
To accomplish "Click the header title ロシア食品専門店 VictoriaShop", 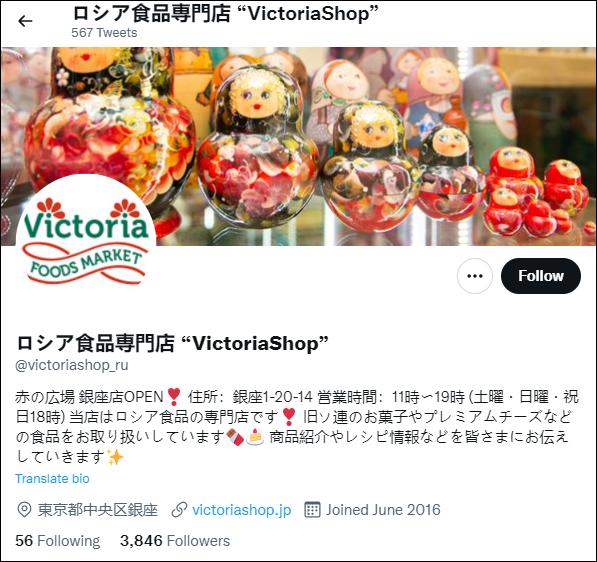I will [225, 14].
